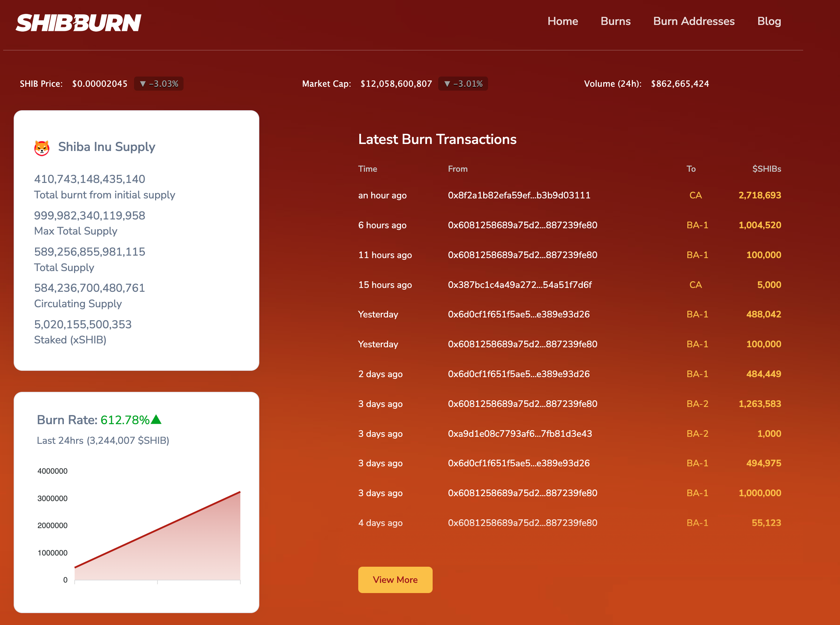Click the 55,123 burn amount from 4 days ago
840x625 pixels.
[766, 523]
